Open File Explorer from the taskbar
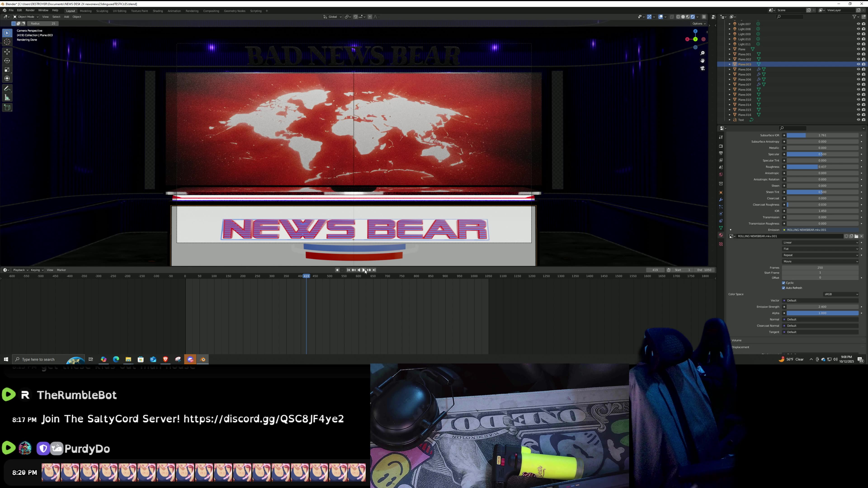 click(128, 359)
